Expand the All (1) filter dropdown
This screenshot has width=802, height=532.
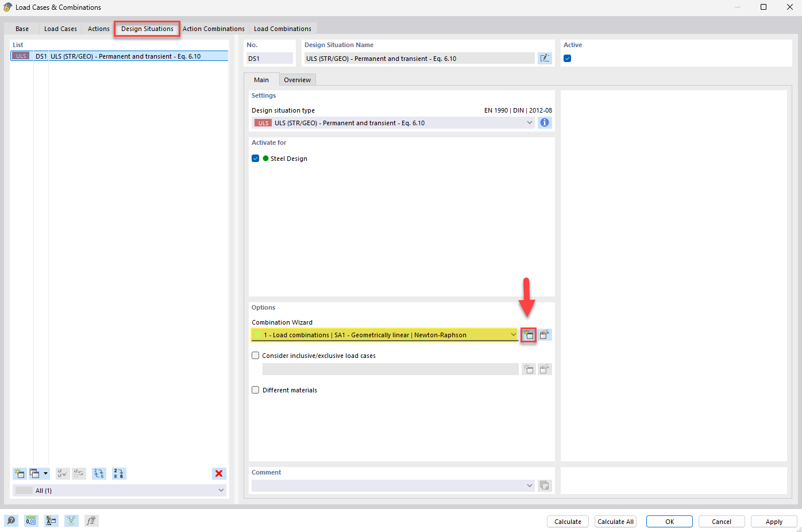tap(220, 490)
